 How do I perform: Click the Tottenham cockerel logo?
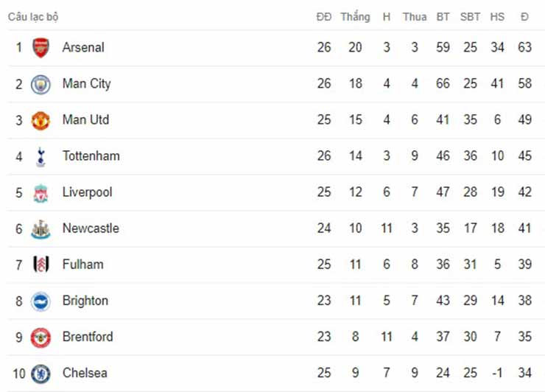tap(41, 156)
